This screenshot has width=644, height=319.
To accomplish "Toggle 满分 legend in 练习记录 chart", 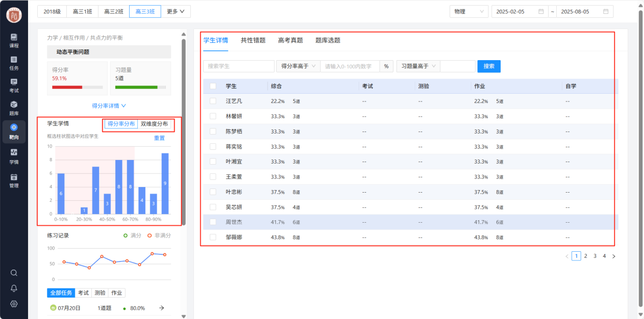I will point(132,235).
